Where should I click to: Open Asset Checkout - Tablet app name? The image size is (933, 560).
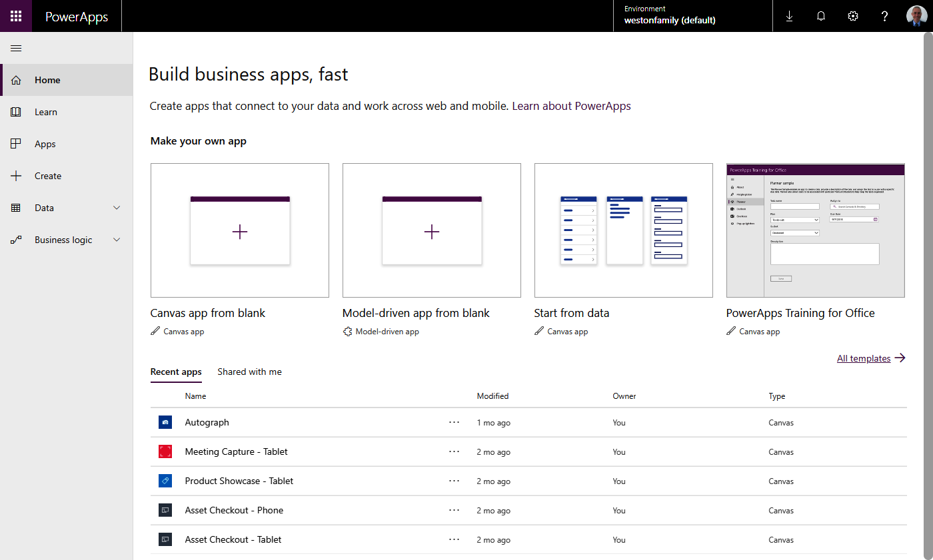(233, 539)
